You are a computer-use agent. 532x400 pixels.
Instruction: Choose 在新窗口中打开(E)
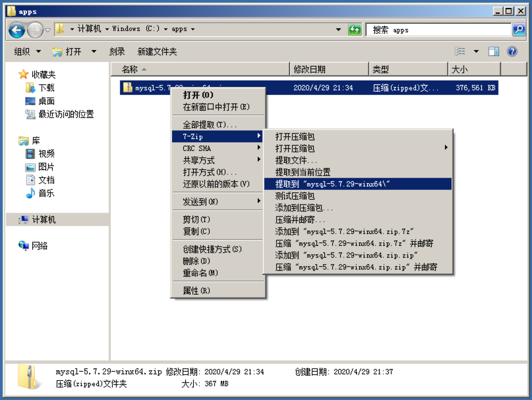218,107
